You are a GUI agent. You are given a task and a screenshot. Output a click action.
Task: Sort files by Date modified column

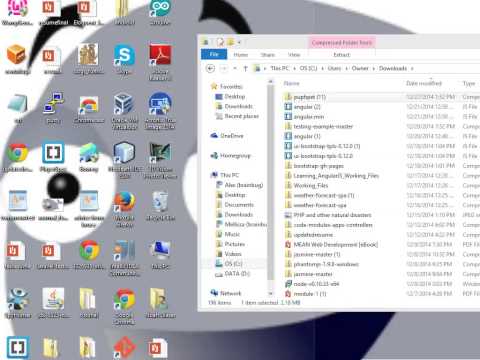click(x=424, y=83)
